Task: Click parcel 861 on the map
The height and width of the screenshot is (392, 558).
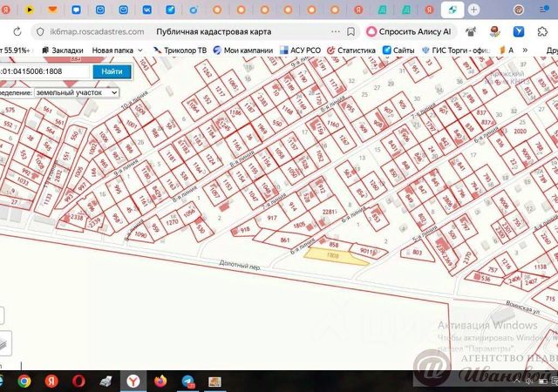Action: [x=285, y=240]
